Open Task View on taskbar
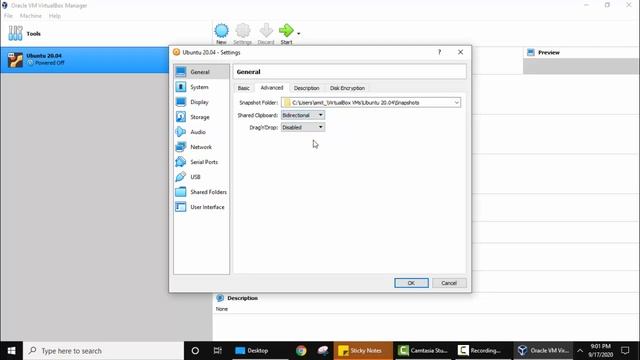The height and width of the screenshot is (360, 640). 218,351
